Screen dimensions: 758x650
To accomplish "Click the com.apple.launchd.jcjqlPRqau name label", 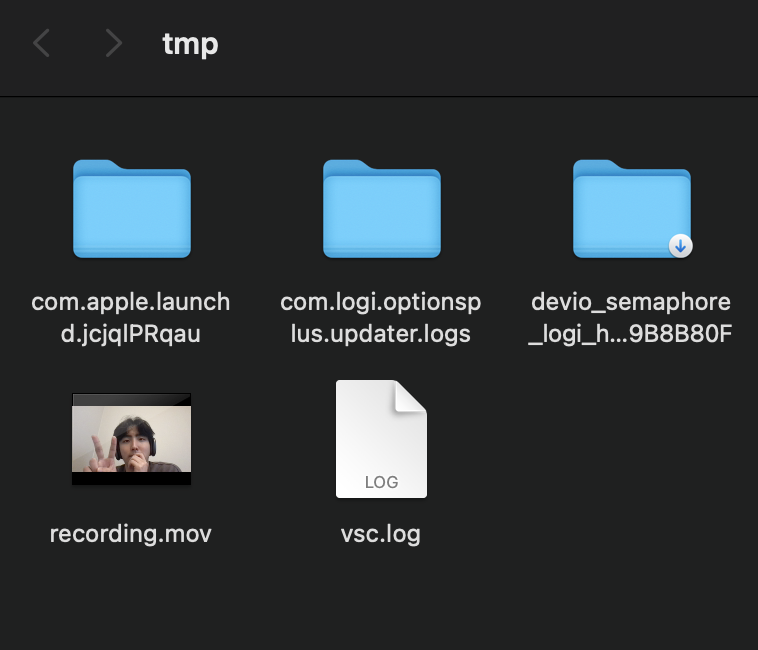I will click(x=131, y=318).
